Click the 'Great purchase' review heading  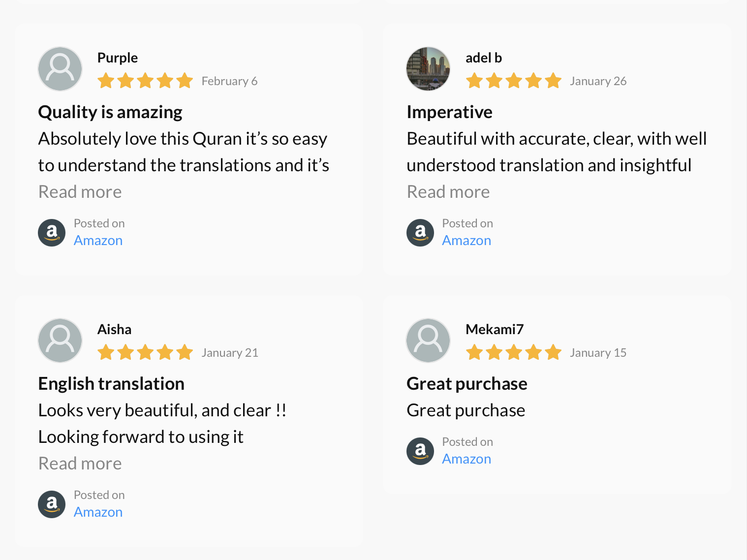[467, 384]
